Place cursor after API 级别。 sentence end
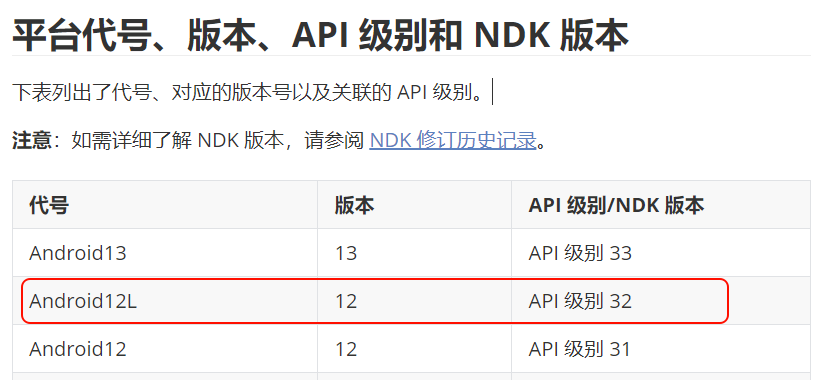This screenshot has height=380, width=832. pos(489,92)
